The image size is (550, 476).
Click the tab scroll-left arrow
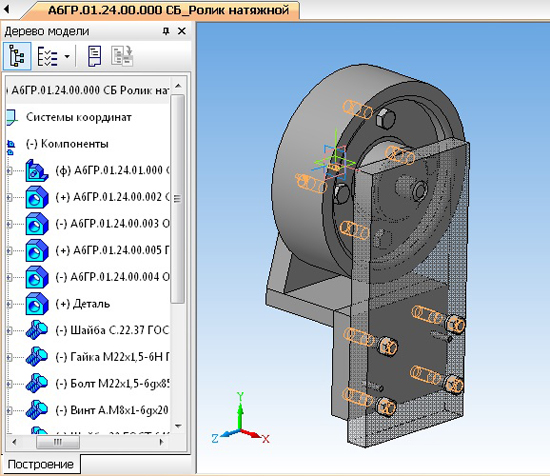[6, 8]
